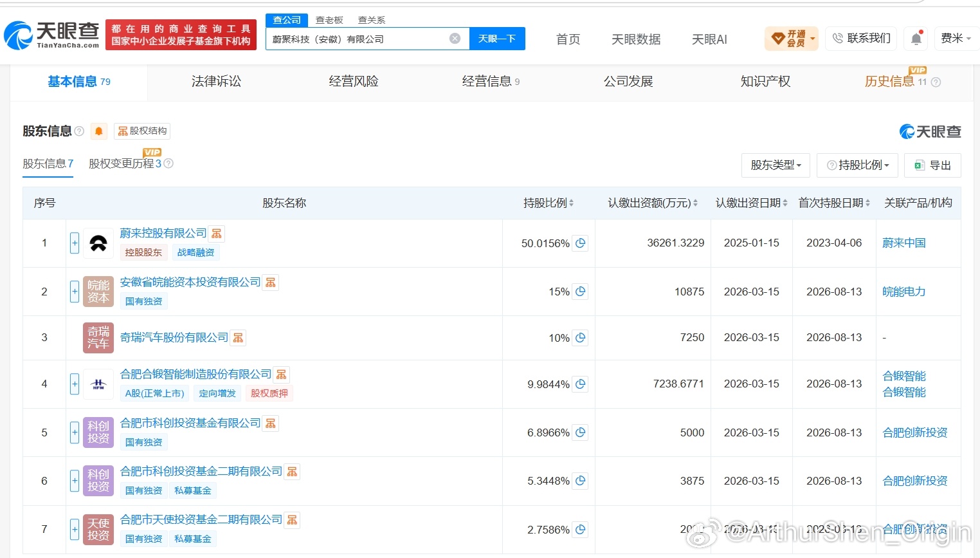Select the 查老板 search mode tab
Screen dimensions: 980x558
(329, 20)
